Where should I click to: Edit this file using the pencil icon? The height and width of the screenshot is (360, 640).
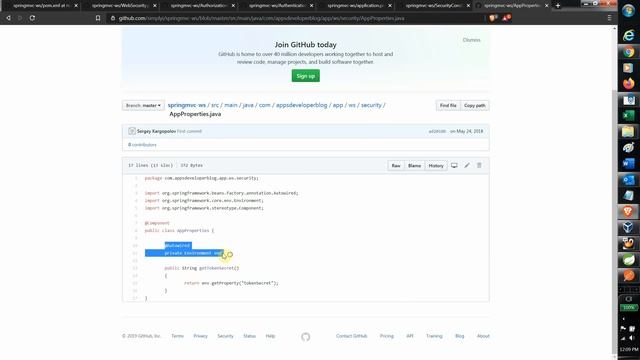[467, 165]
